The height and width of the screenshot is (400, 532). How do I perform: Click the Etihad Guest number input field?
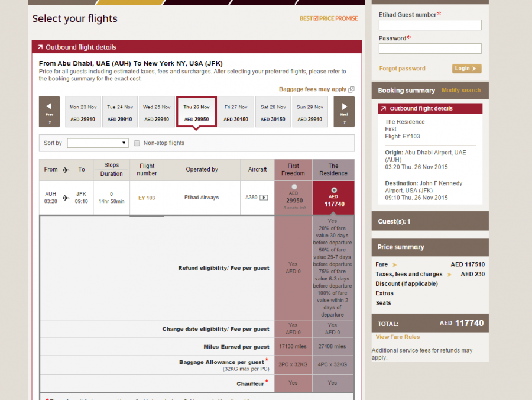point(430,25)
